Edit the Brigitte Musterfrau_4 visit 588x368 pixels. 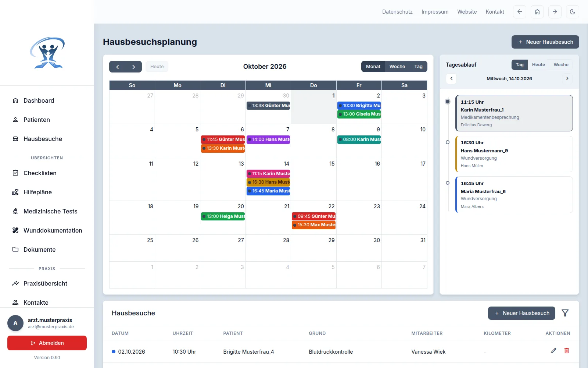click(553, 351)
